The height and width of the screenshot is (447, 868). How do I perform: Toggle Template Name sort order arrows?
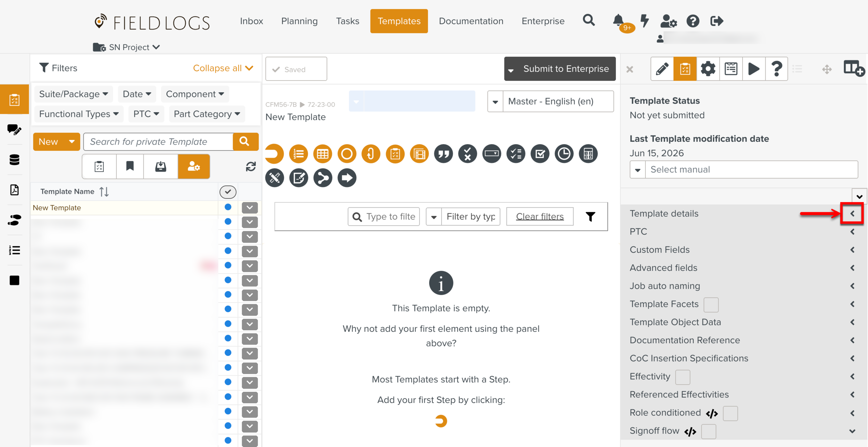tap(104, 191)
